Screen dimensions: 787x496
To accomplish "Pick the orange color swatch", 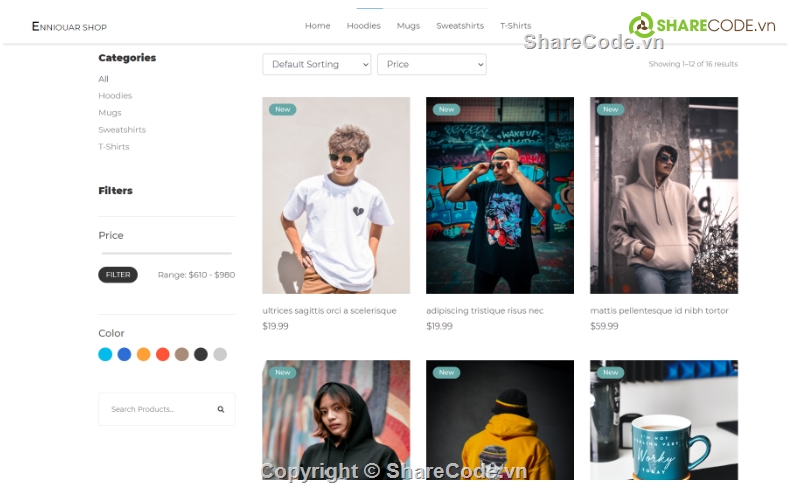I will (x=144, y=354).
